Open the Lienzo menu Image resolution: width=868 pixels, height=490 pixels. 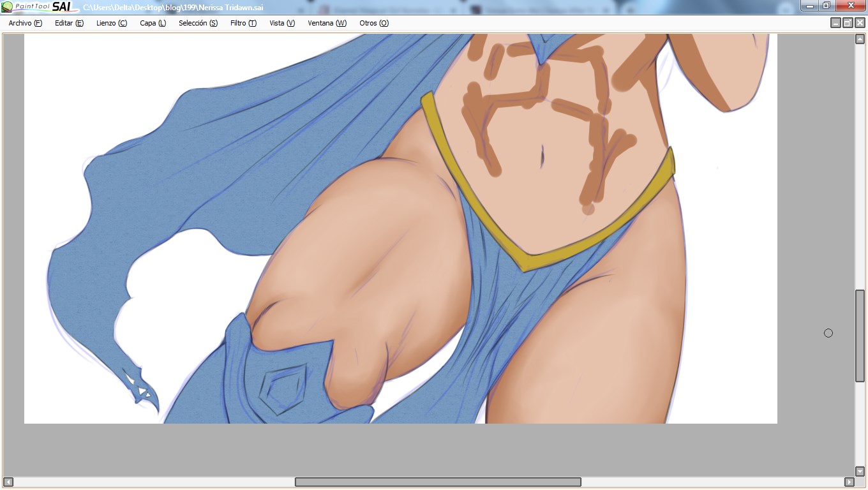point(112,23)
